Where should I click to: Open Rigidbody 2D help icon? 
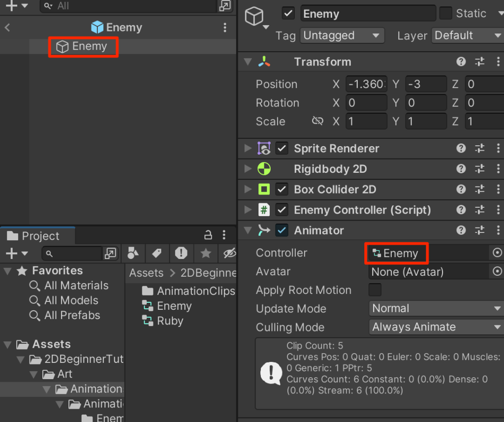461,169
